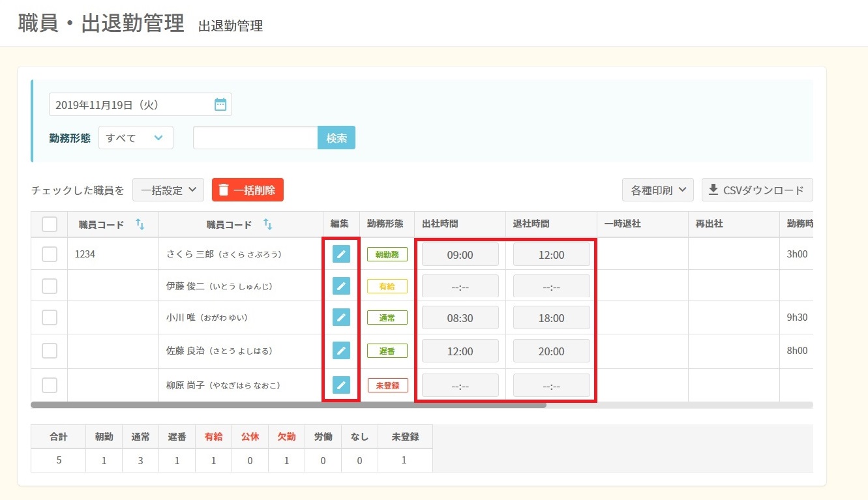Click the name 小川 唯 (おがわ ゆい)
This screenshot has height=500, width=868.
[207, 317]
